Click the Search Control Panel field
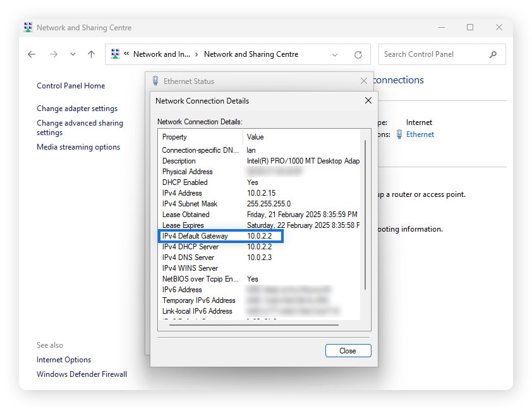 pos(442,54)
